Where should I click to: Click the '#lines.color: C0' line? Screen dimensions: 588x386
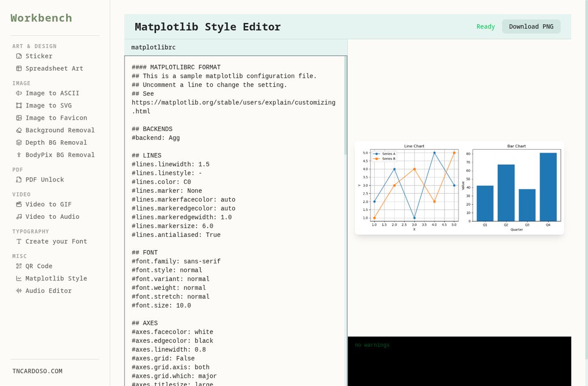click(x=163, y=182)
